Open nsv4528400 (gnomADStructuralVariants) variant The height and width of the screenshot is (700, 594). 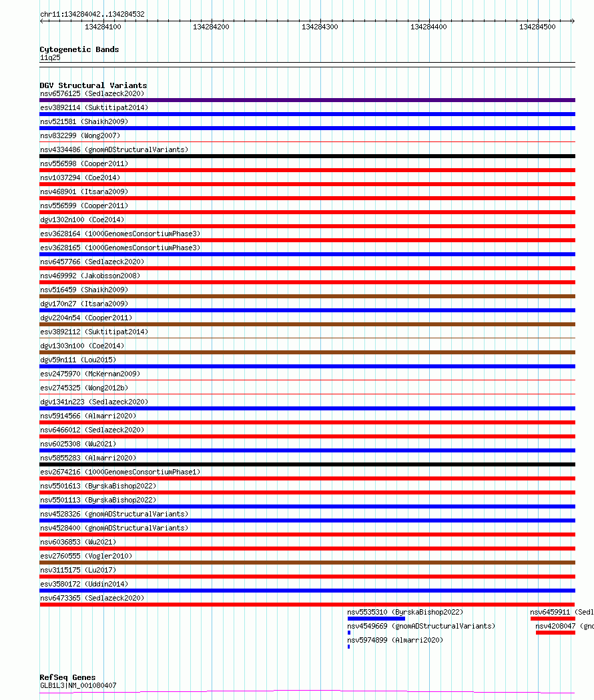114,528
